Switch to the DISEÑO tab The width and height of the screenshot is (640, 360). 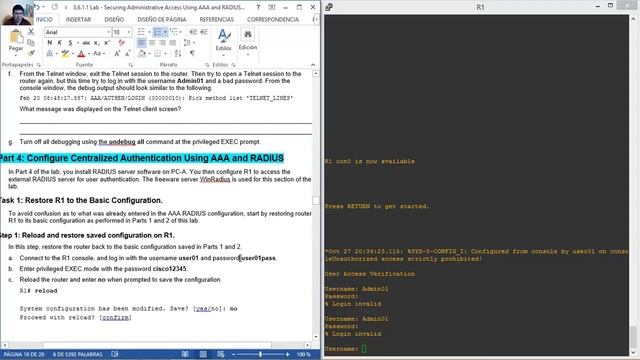[x=114, y=19]
